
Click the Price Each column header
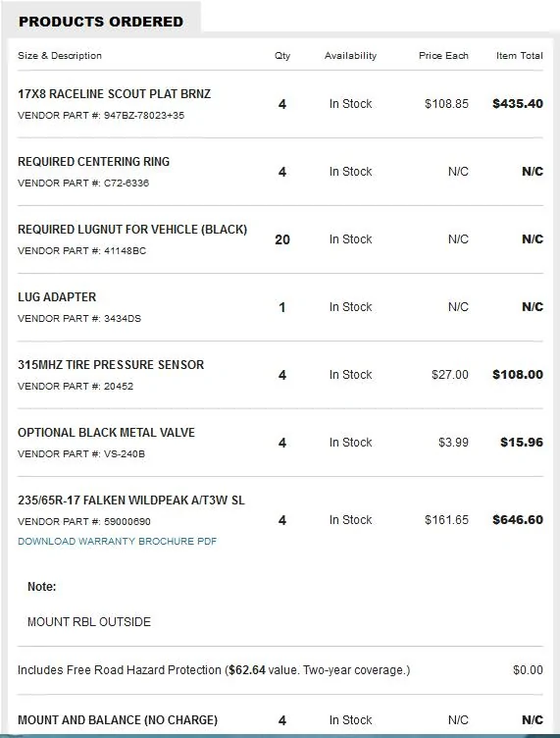pos(443,56)
